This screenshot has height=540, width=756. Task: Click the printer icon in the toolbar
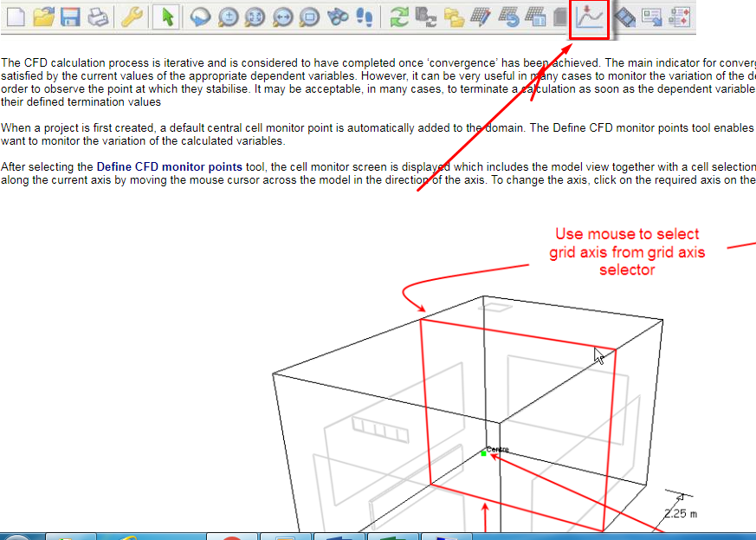point(98,17)
